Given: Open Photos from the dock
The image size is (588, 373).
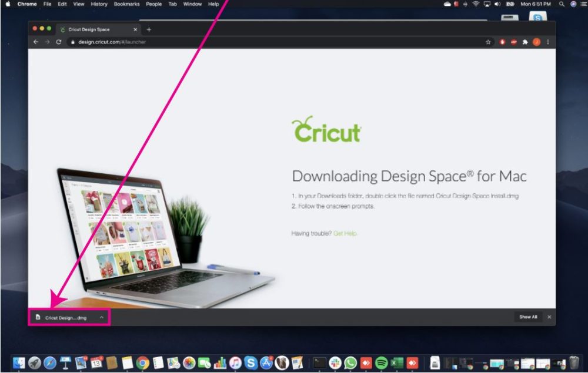Looking at the screenshot, I should click(189, 362).
